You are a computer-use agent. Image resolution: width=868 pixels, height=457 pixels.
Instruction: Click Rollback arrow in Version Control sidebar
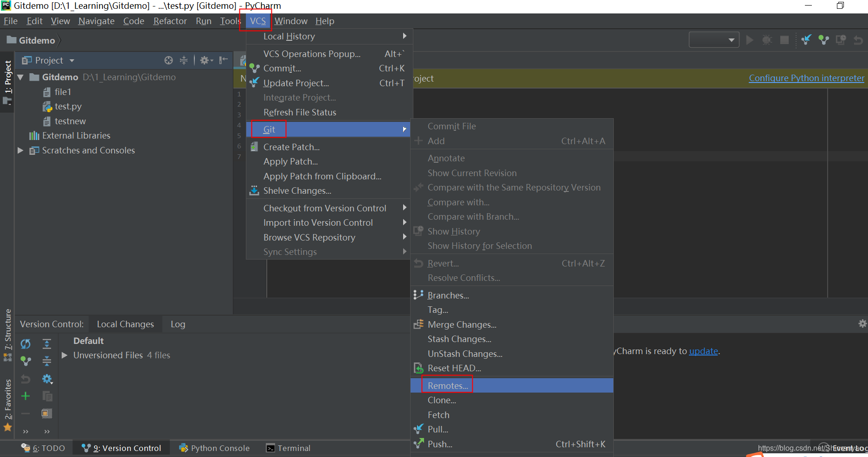click(x=26, y=379)
